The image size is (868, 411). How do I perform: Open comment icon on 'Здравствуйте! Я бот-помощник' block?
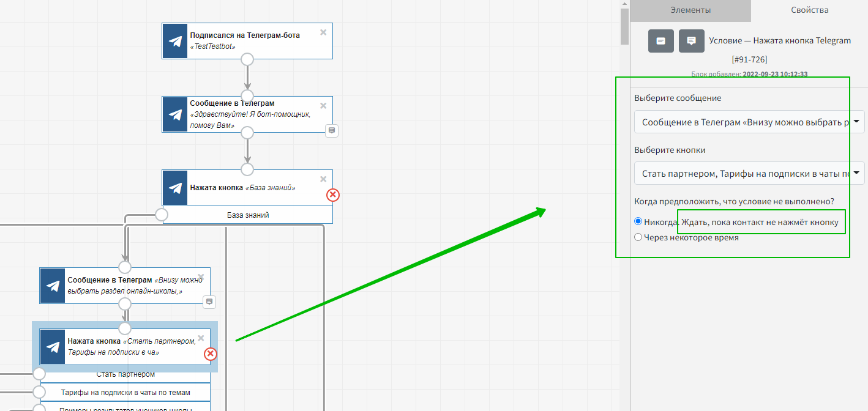[331, 130]
